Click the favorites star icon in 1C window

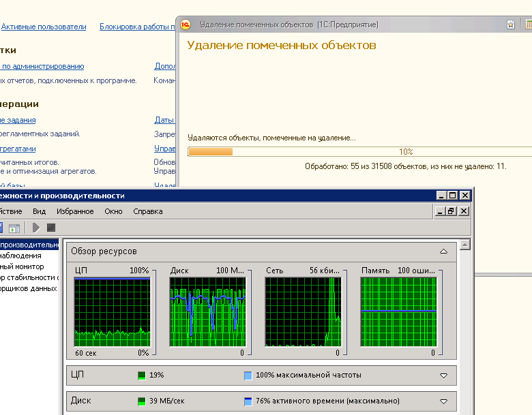[x=511, y=25]
